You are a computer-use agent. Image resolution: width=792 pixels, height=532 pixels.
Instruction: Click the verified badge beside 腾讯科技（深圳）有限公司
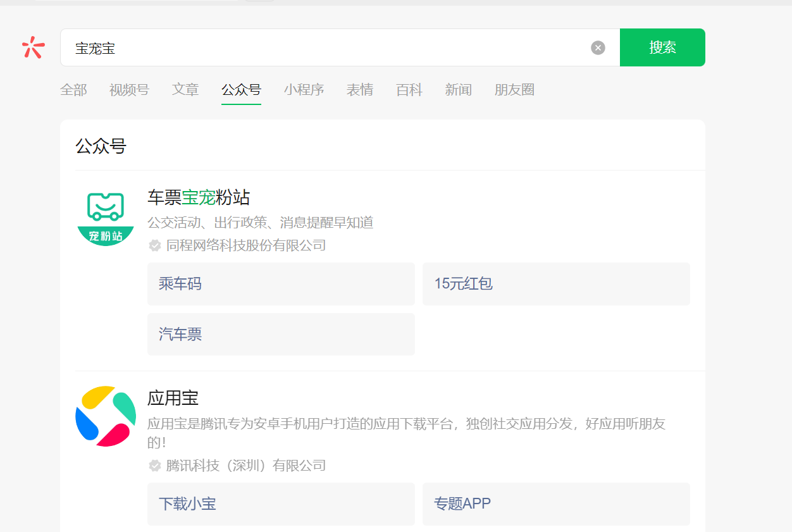154,466
